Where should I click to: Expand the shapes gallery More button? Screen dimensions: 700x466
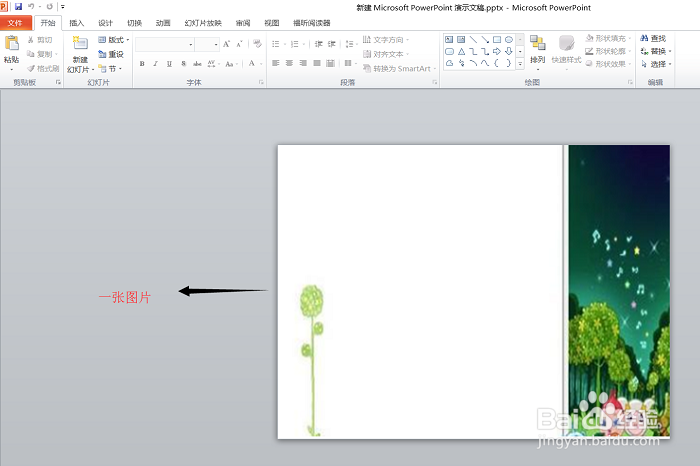(x=520, y=64)
